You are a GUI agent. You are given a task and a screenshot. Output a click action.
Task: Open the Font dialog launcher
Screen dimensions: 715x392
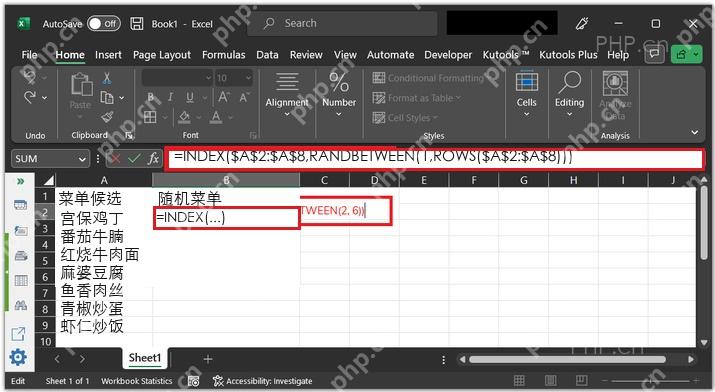[253, 135]
